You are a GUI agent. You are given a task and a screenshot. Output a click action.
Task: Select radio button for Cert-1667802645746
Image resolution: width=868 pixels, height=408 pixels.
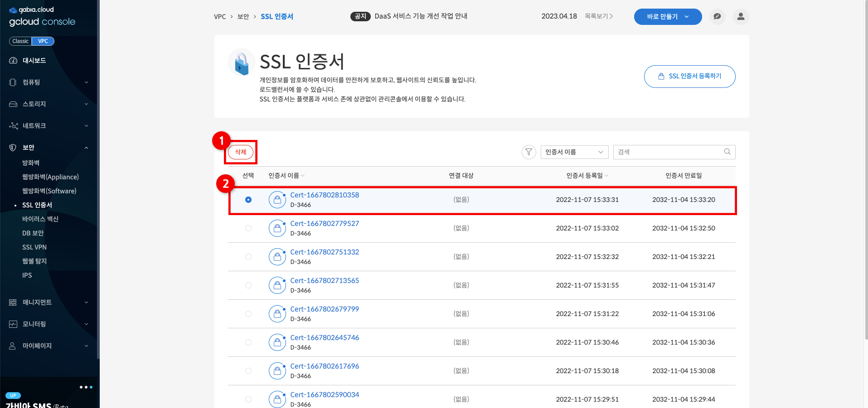[248, 342]
